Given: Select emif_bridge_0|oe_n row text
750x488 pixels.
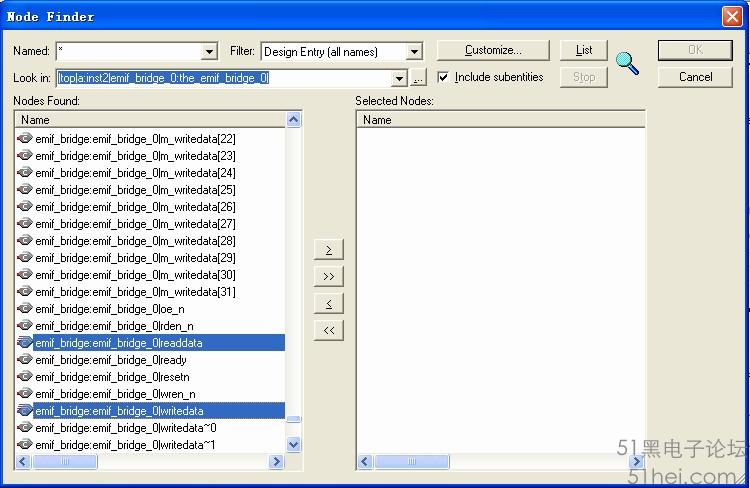Looking at the screenshot, I should (x=110, y=309).
